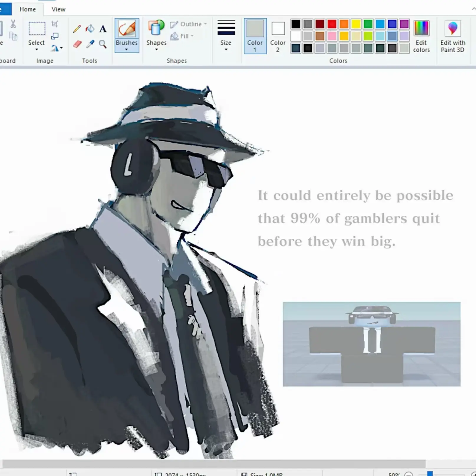476x476 pixels.
Task: Click the horizontal canvas scrollbar
Action: [214, 464]
